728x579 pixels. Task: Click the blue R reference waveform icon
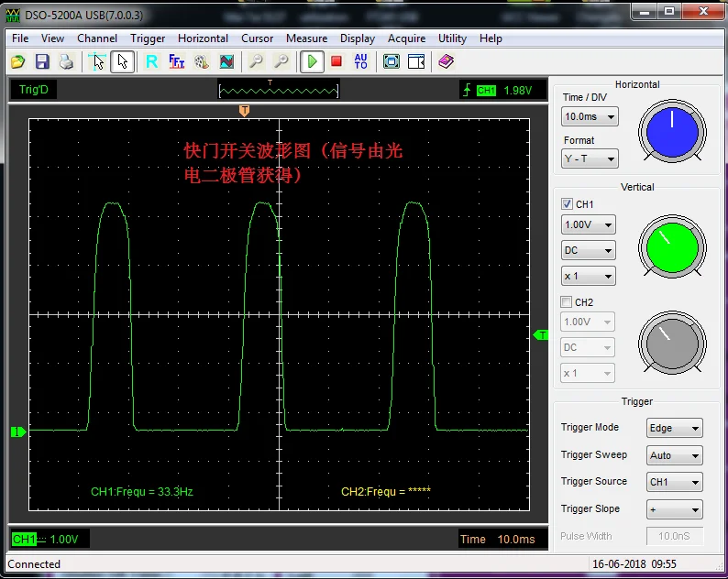(152, 61)
